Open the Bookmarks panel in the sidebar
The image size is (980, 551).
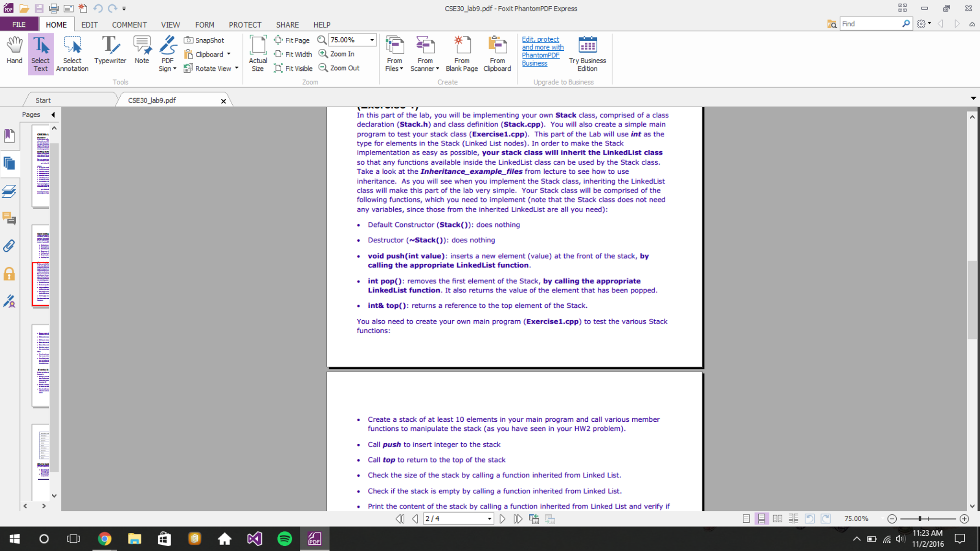coord(9,136)
